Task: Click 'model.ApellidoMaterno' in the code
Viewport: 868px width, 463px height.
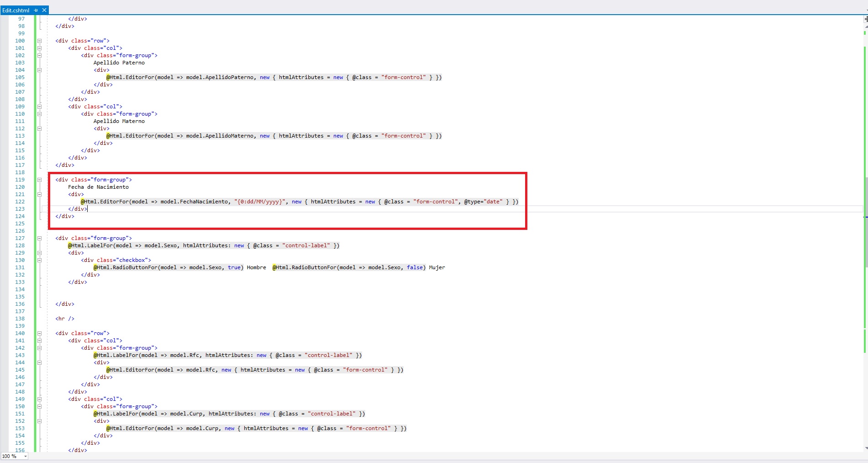Action: (220, 136)
